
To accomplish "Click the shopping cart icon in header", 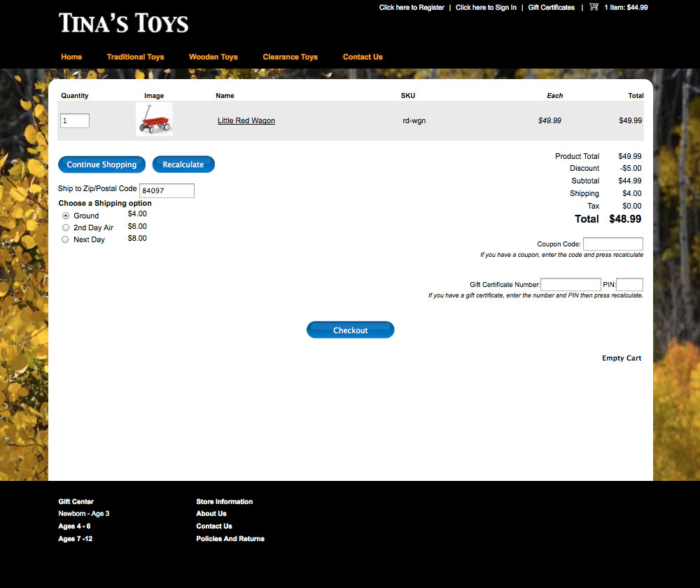I will (x=594, y=7).
